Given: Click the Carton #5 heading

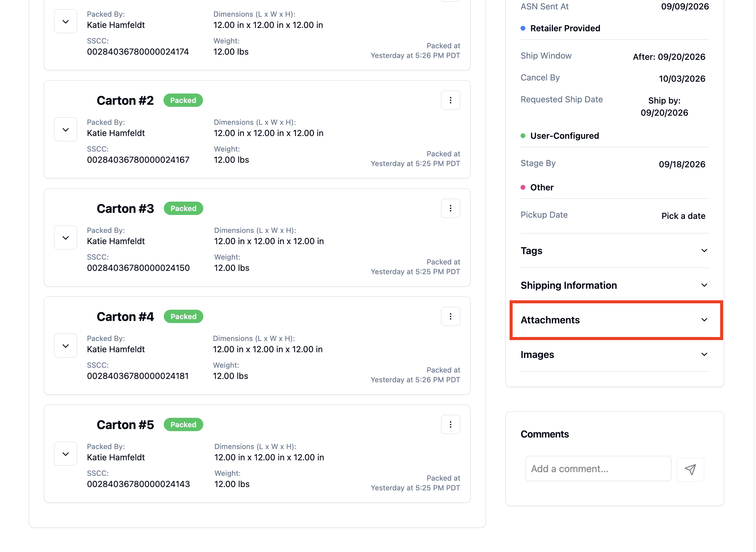Looking at the screenshot, I should click(125, 424).
